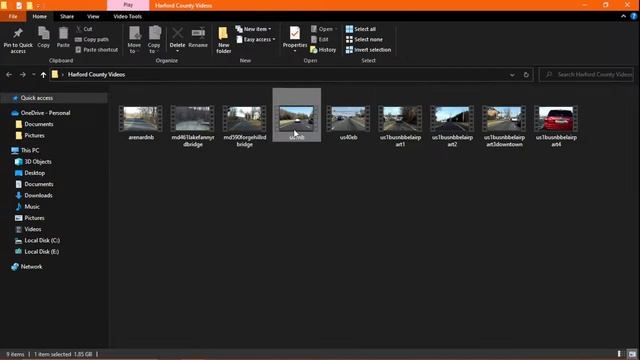640x360 pixels.
Task: Open the New item dropdown
Action: click(253, 29)
